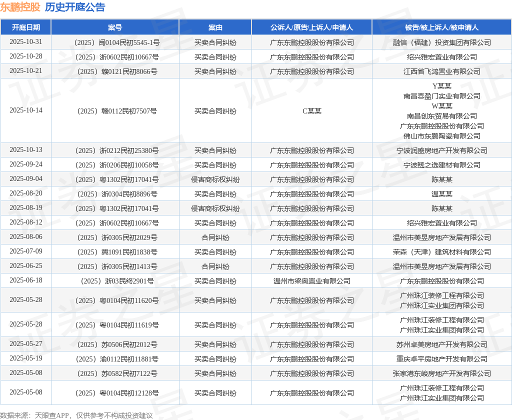This screenshot has height=420, width=512.
Task: Select the 开庭日期 column header
Action: [x=26, y=27]
